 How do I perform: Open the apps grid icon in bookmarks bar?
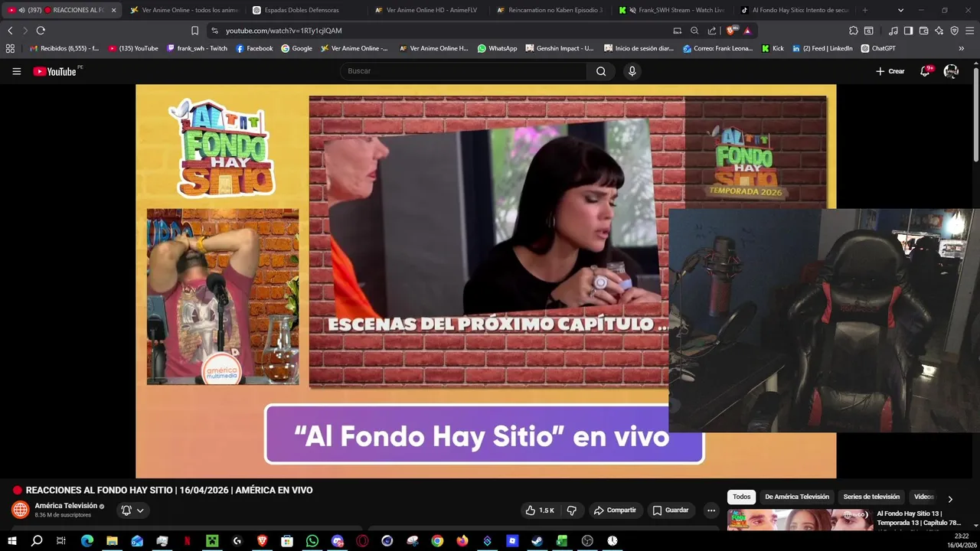point(10,48)
